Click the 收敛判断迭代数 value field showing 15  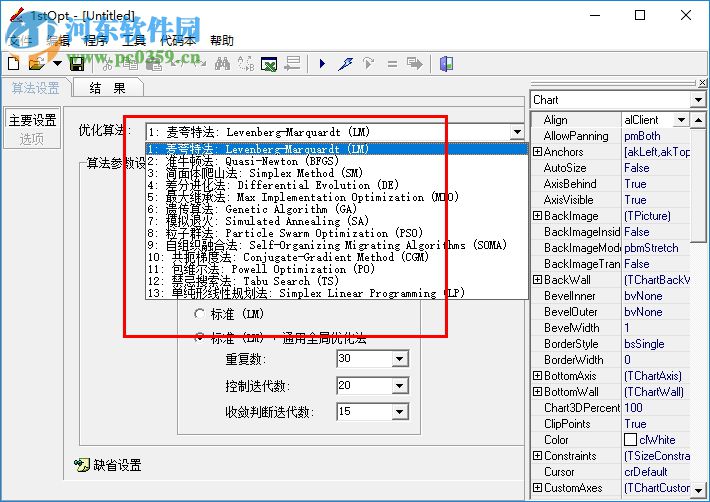[365, 411]
